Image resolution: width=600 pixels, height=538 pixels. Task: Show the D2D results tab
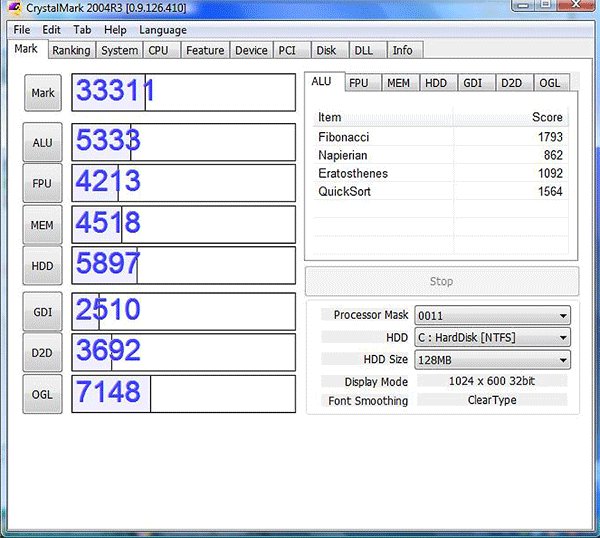tap(514, 83)
